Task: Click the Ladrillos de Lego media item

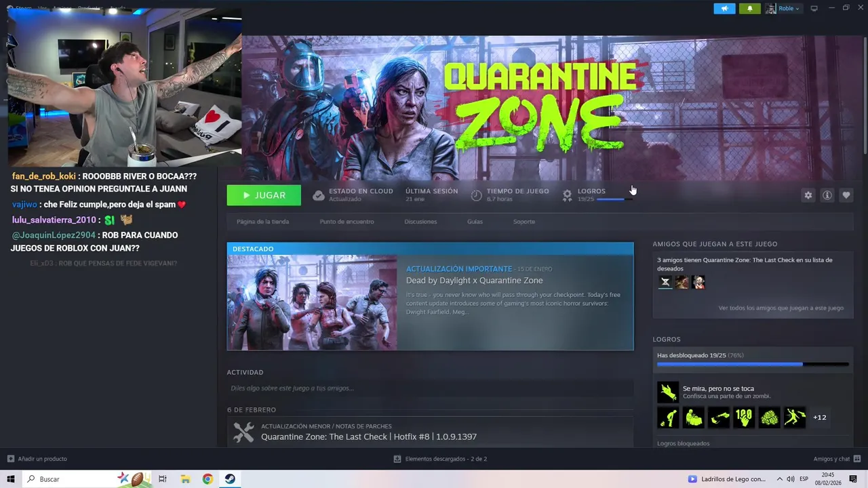Action: click(x=727, y=479)
